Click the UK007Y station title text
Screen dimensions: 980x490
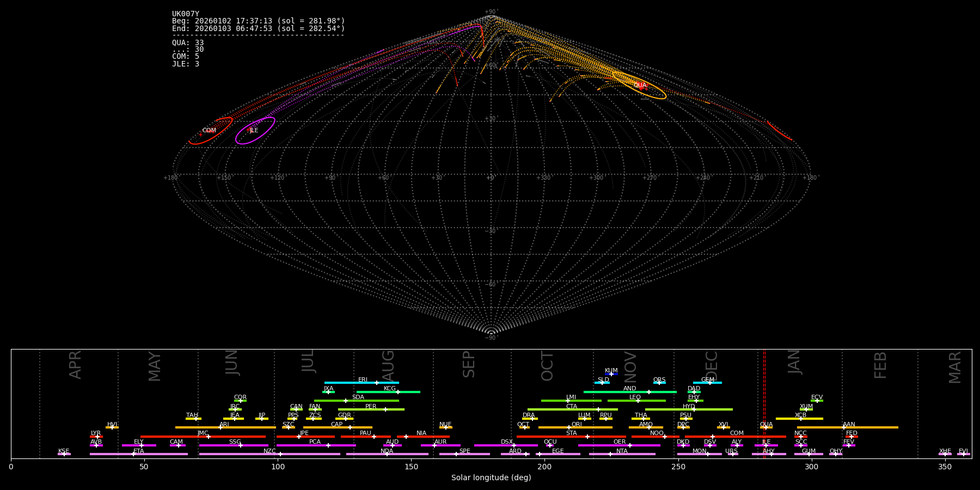coord(186,14)
